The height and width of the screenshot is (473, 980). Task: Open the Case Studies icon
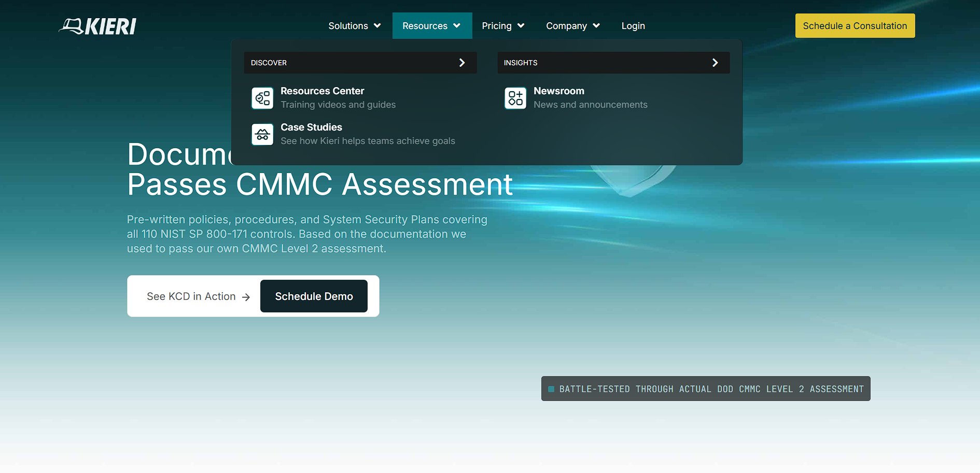click(x=262, y=134)
